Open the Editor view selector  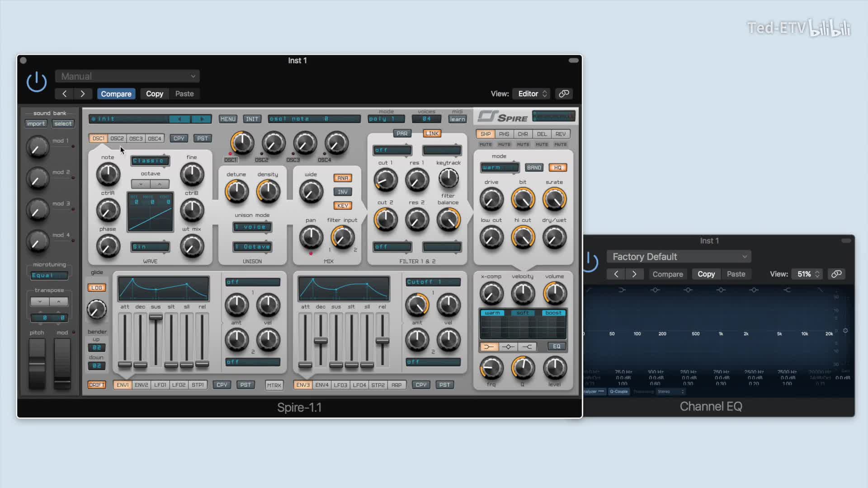(532, 94)
